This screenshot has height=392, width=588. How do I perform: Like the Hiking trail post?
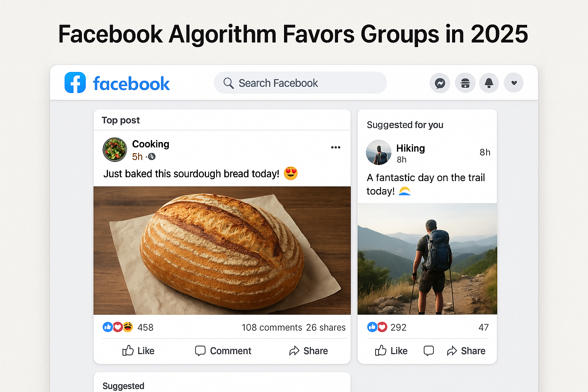click(x=391, y=351)
